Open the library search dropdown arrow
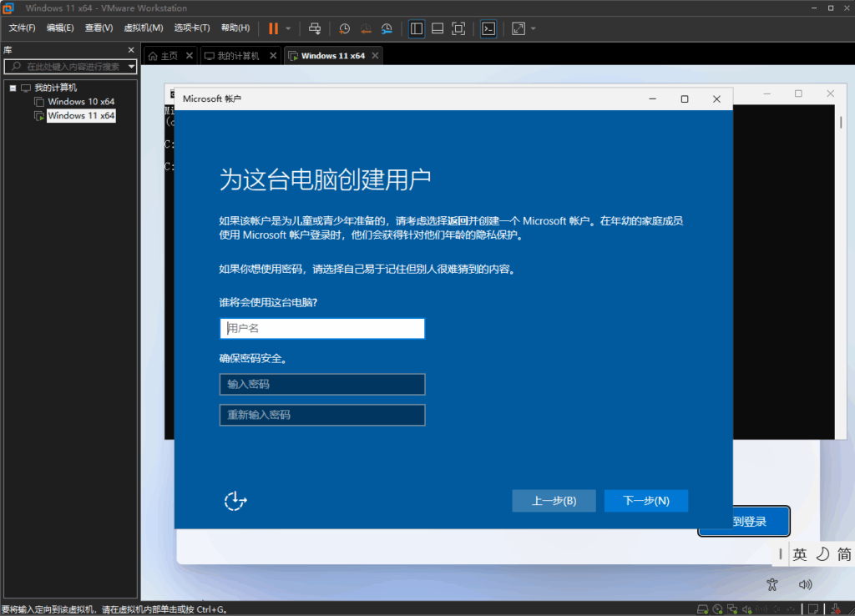855x616 pixels. click(x=131, y=67)
